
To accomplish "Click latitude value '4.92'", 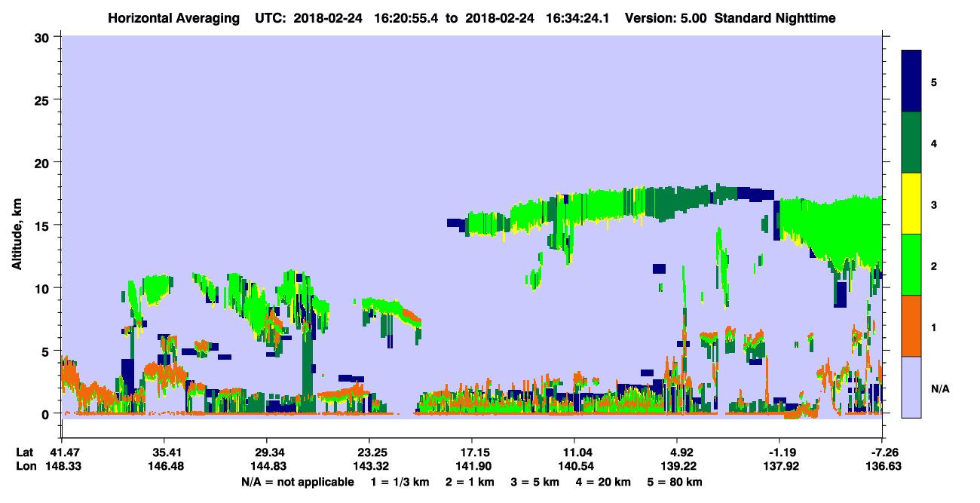I will point(677,452).
